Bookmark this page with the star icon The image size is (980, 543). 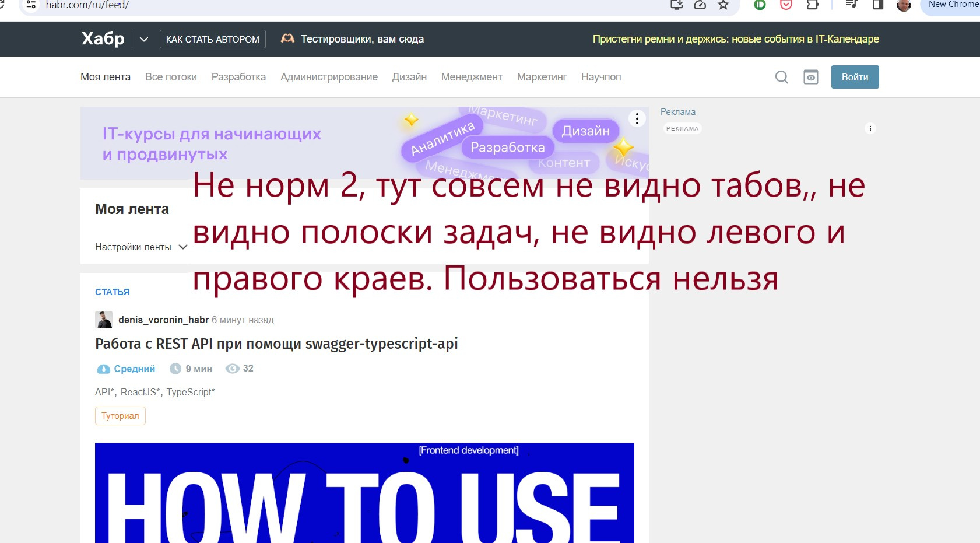(x=723, y=5)
